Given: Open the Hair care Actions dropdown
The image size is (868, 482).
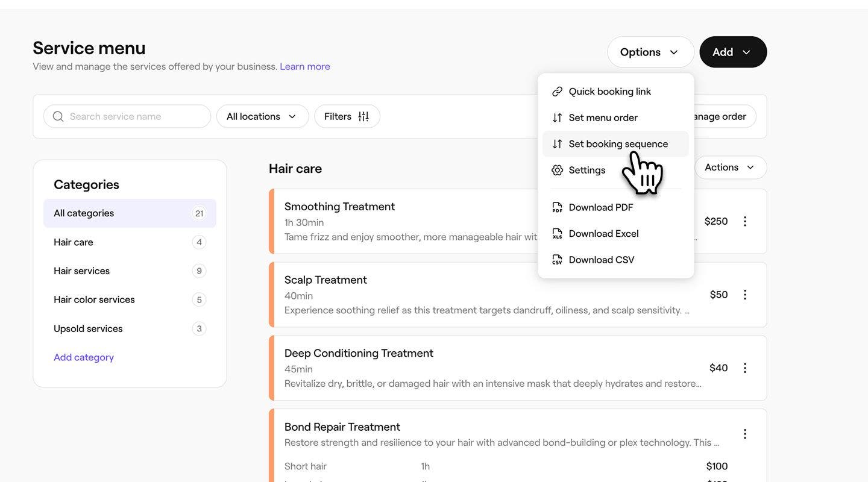Looking at the screenshot, I should point(730,167).
